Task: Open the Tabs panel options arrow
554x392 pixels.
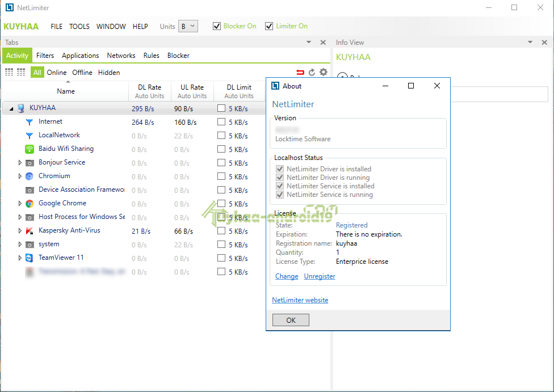Action: (x=308, y=42)
